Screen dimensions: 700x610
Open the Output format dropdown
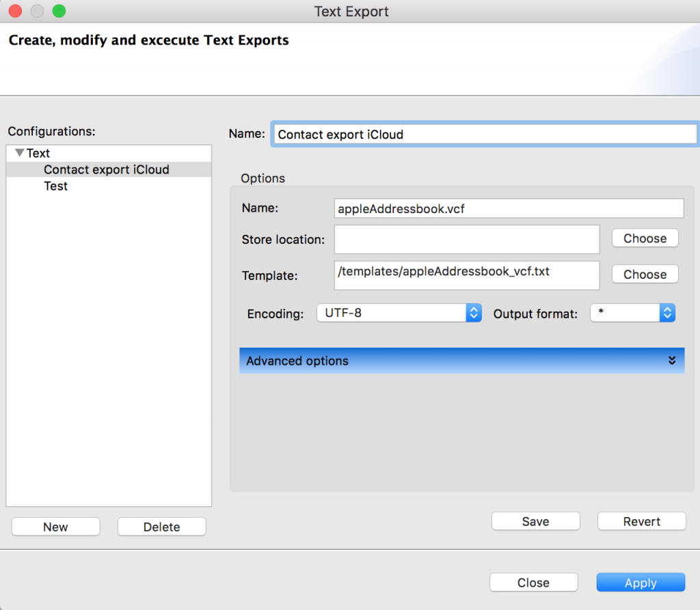pyautogui.click(x=632, y=313)
